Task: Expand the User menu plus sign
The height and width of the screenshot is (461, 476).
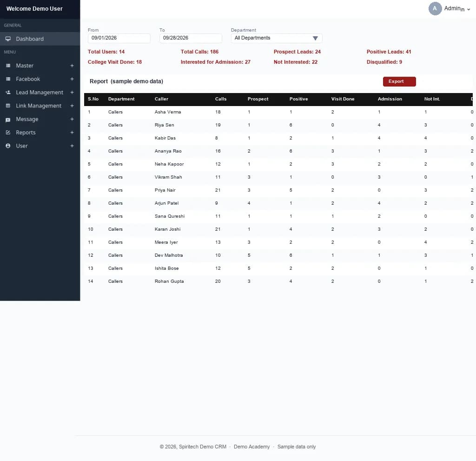Action: (72, 146)
